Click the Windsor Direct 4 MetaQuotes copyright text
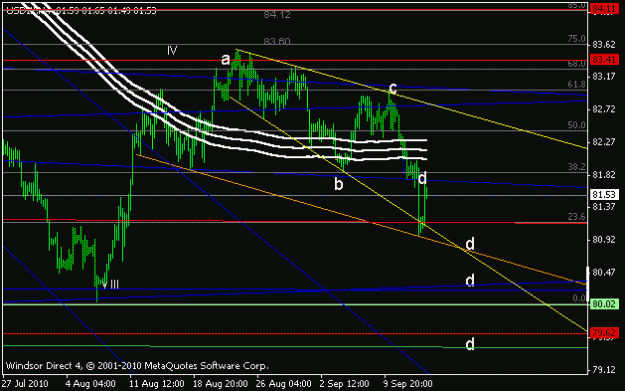The image size is (625, 391). pos(137,365)
